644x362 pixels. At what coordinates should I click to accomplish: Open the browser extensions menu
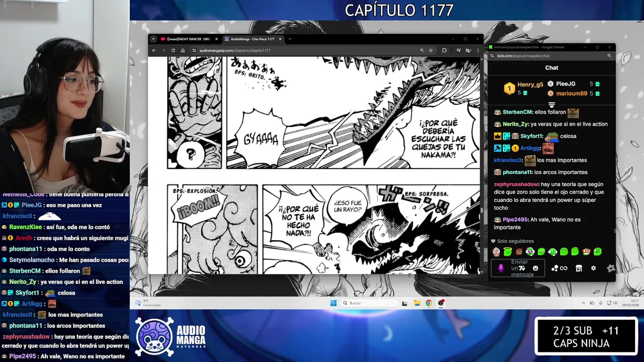point(444,50)
